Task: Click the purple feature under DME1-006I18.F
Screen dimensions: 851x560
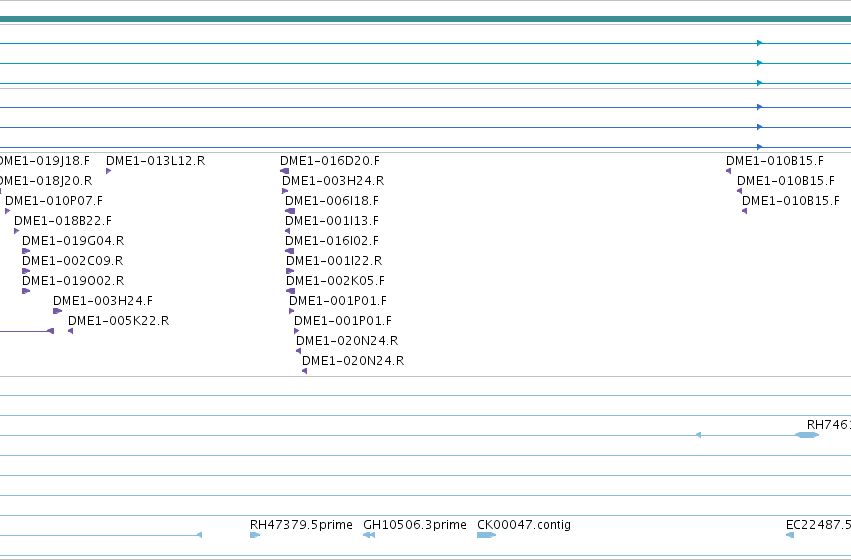Action: click(290, 211)
